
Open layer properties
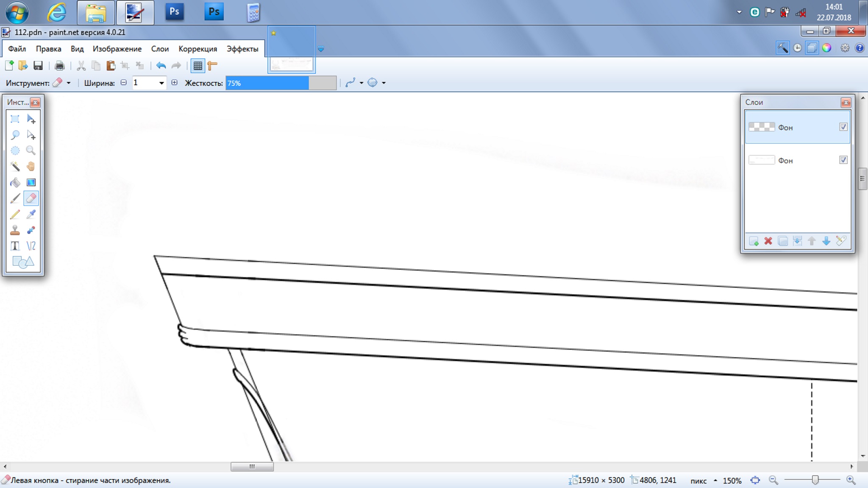click(841, 241)
